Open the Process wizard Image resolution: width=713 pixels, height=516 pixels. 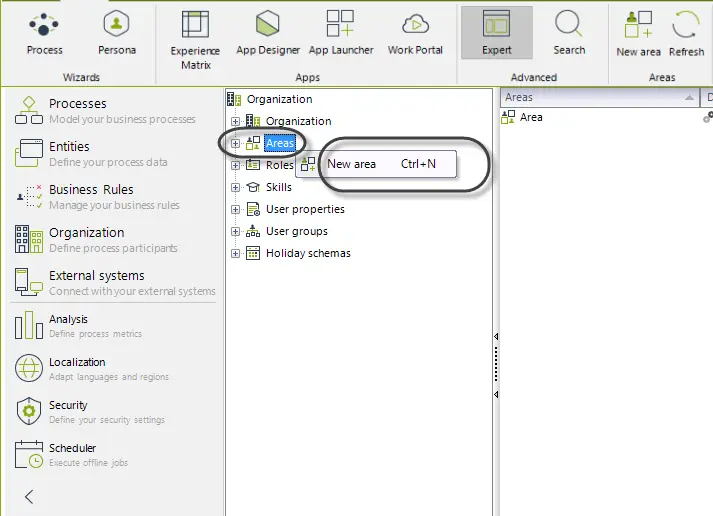pyautogui.click(x=44, y=34)
